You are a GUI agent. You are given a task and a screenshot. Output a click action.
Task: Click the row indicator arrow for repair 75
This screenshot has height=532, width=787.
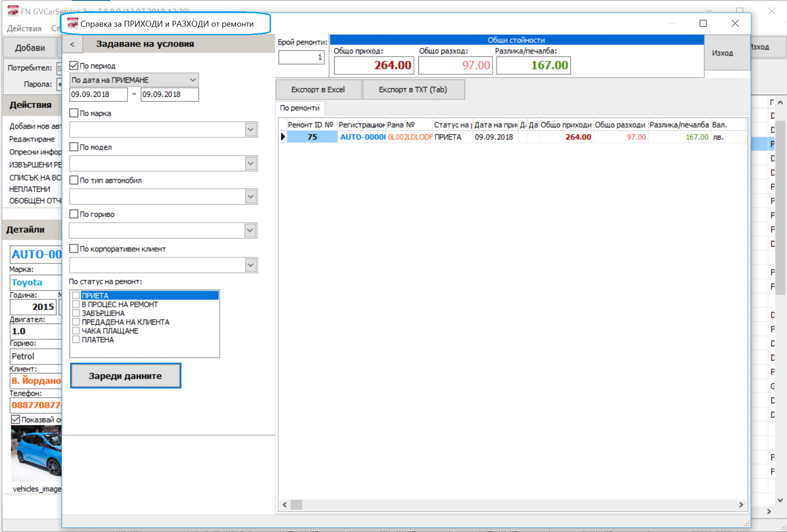[x=283, y=137]
